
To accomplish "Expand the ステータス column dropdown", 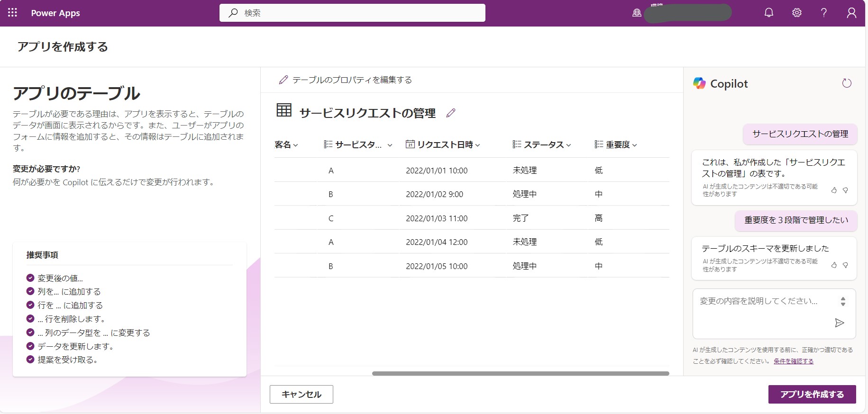I will point(568,145).
